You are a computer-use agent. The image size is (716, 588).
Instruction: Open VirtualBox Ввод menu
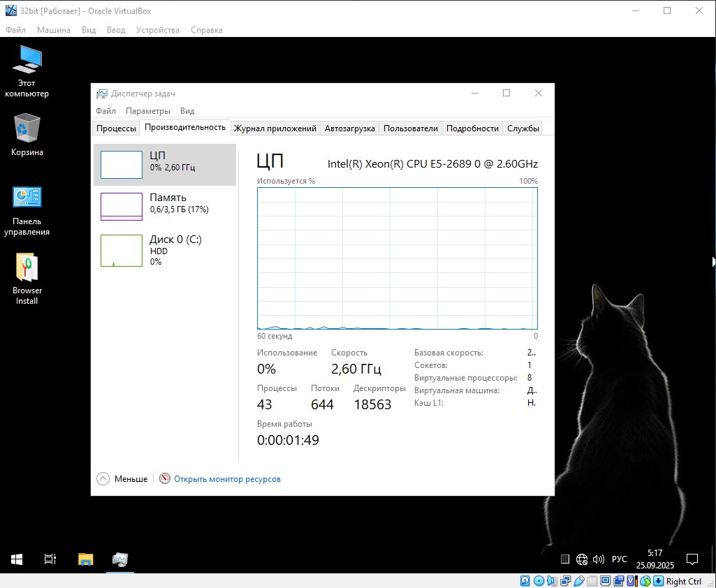point(115,29)
